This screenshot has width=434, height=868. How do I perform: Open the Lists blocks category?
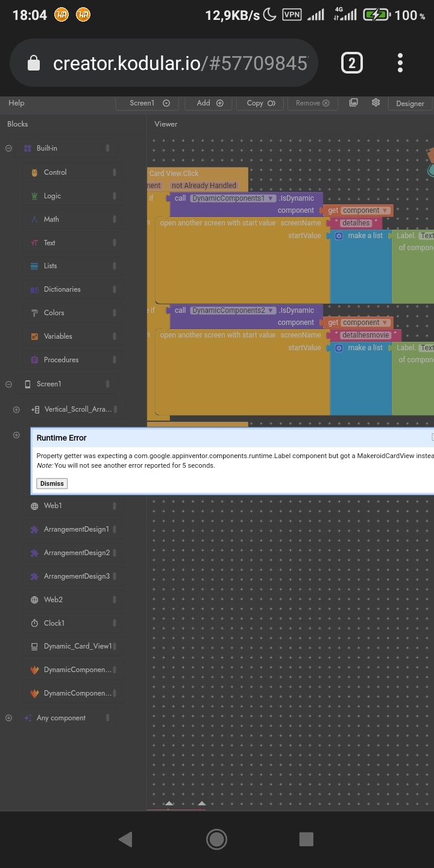[x=51, y=266]
